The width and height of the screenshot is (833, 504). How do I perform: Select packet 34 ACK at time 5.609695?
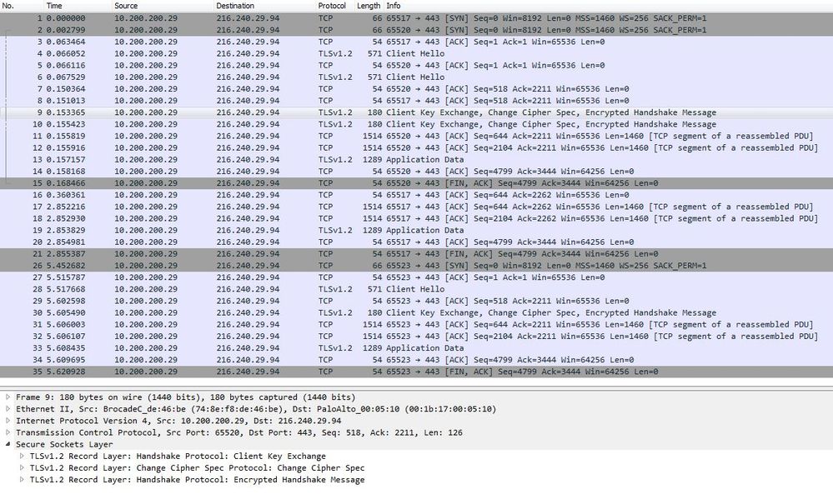pyautogui.click(x=417, y=360)
